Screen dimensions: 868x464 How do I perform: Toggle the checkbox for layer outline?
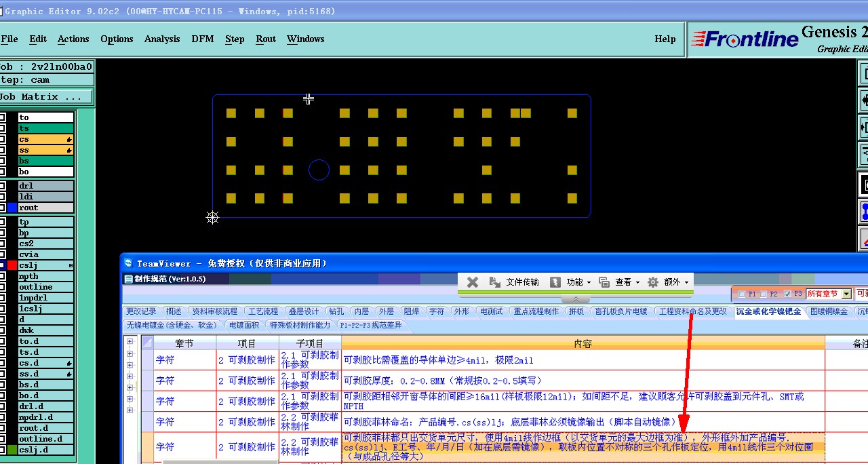point(3,287)
